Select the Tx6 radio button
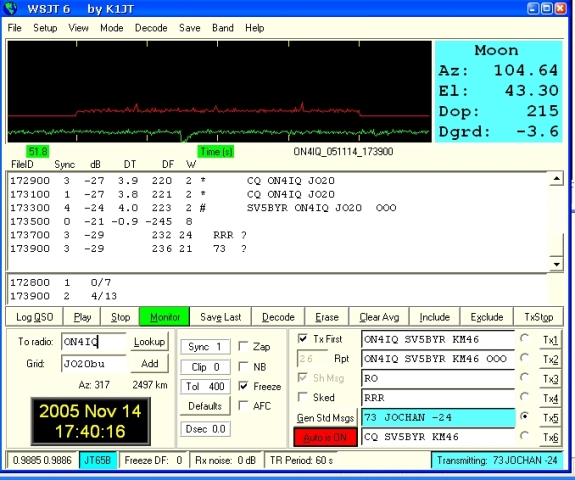The width and height of the screenshot is (575, 480). point(524,436)
